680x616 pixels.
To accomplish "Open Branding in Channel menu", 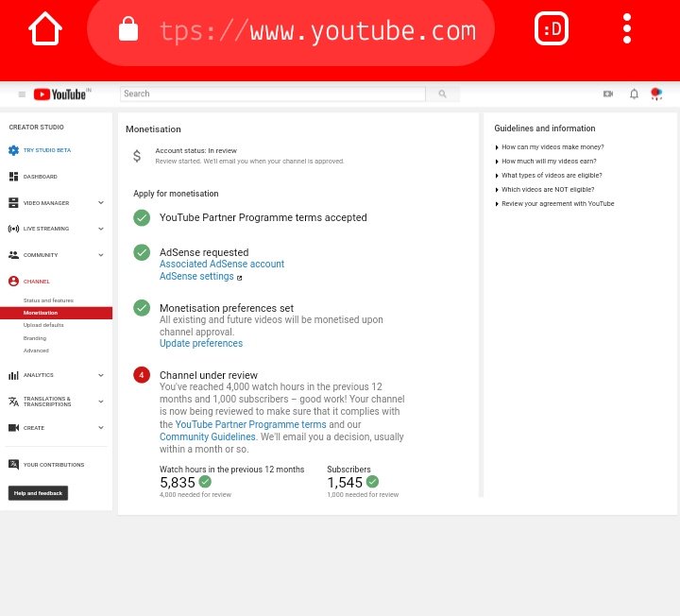I will point(35,338).
